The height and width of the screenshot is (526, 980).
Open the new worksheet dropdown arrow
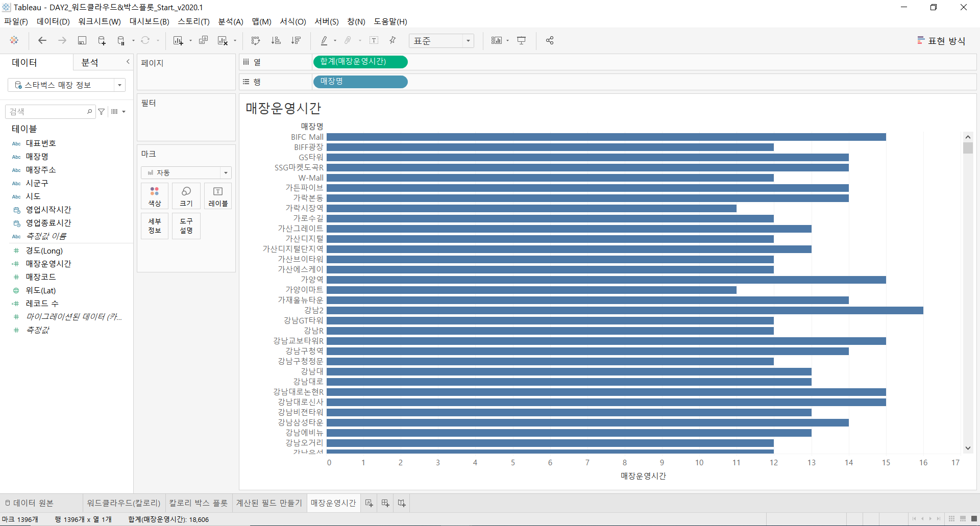tap(190, 41)
